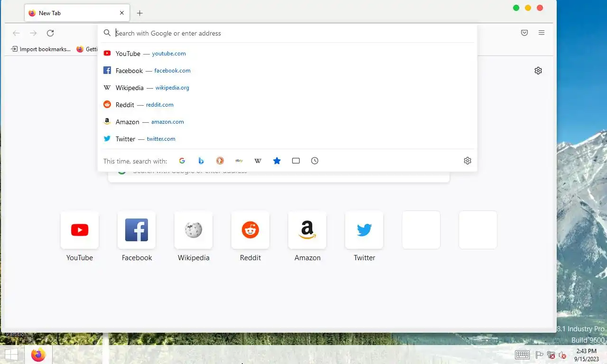Choose Reddit suggestion in dropdown list
607x364 pixels.
pyautogui.click(x=286, y=105)
